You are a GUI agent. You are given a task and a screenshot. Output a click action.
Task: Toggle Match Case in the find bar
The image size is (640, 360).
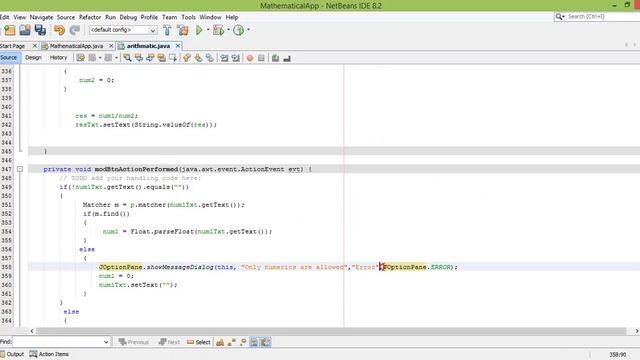tap(220, 342)
